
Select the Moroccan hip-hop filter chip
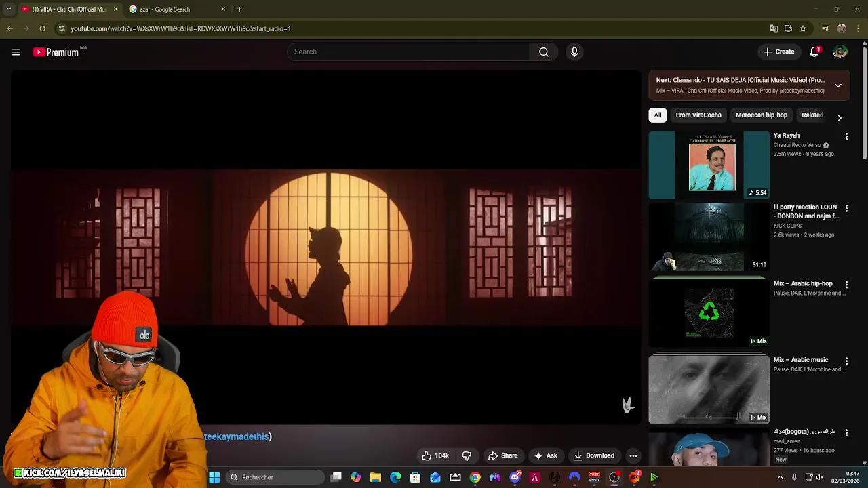click(762, 115)
